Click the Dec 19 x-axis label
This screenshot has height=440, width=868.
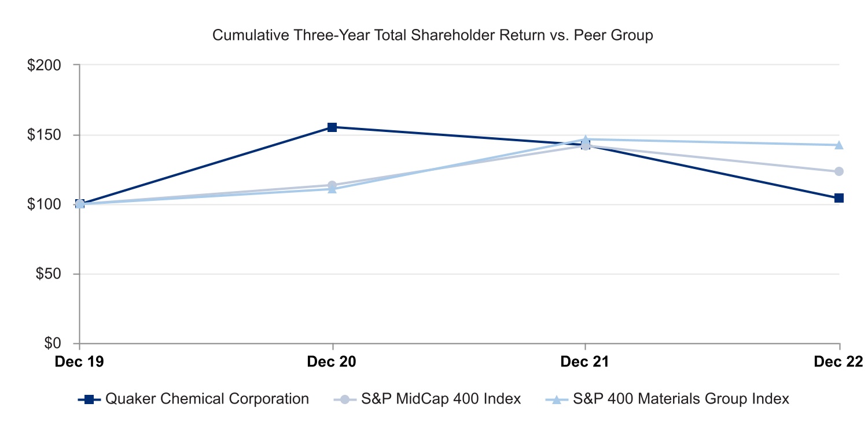tap(79, 362)
